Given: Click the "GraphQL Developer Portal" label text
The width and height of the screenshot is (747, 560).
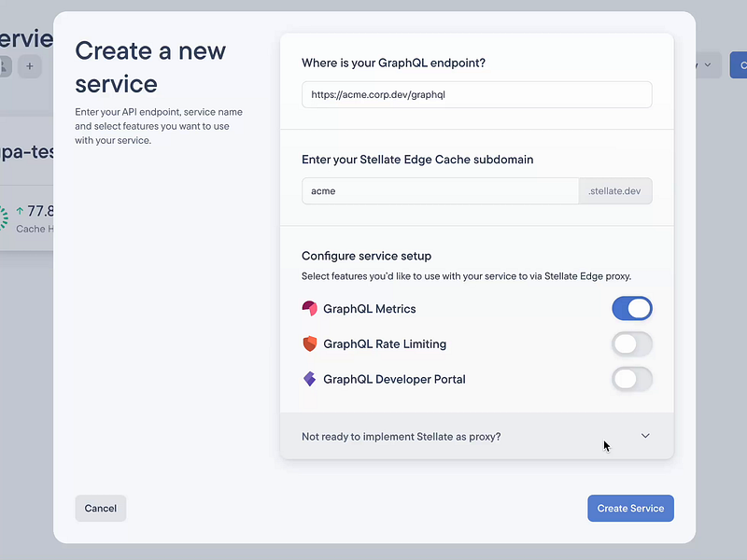Looking at the screenshot, I should tap(394, 379).
